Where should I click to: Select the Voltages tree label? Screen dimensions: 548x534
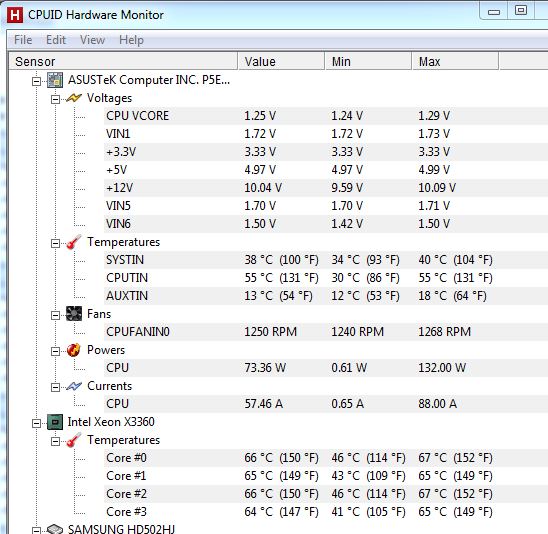[109, 98]
